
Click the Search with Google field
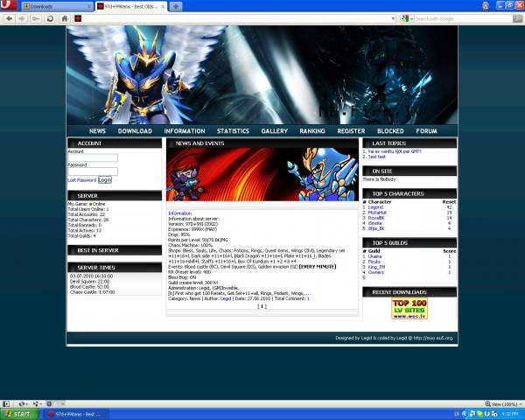pos(464,18)
